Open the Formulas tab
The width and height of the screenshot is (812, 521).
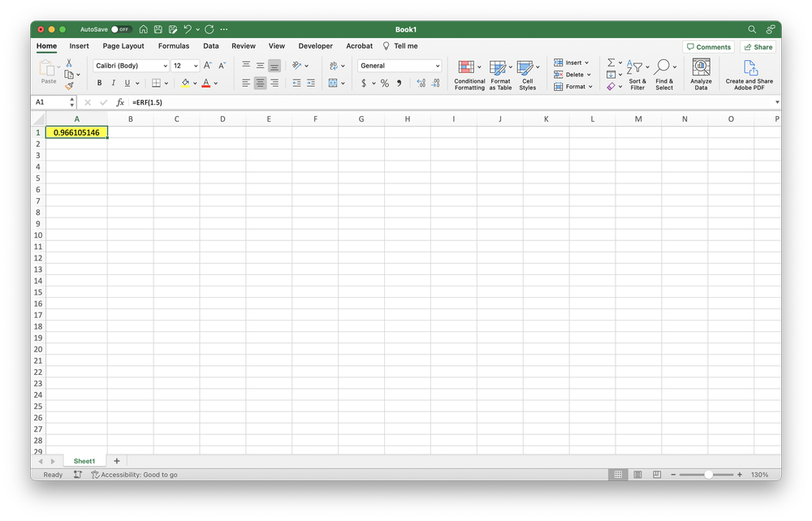(x=174, y=46)
